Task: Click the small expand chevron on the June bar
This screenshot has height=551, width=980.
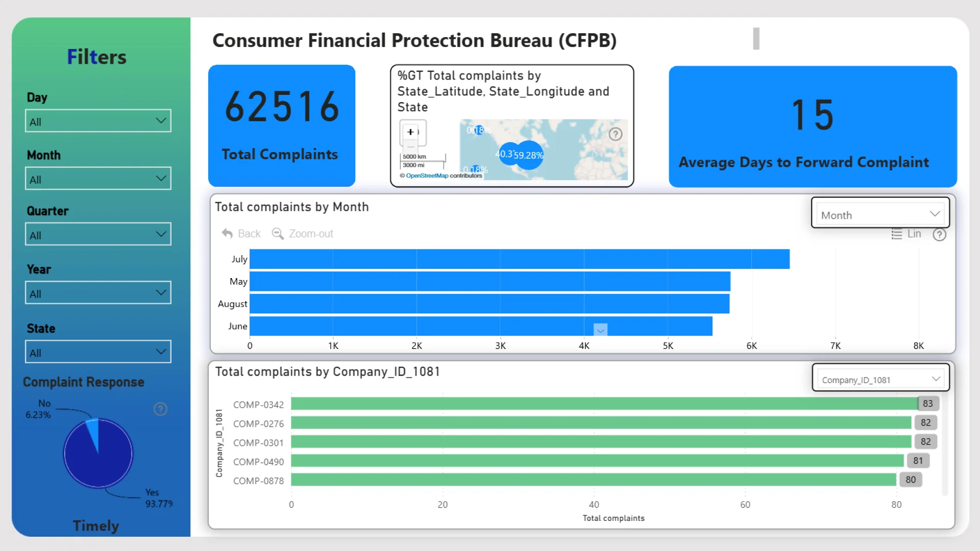Action: pos(600,330)
